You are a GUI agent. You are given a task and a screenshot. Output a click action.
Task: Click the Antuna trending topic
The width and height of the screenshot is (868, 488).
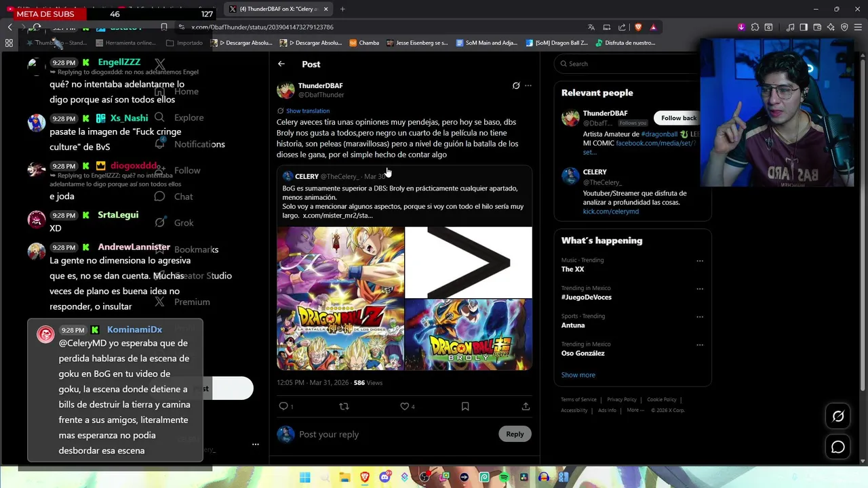573,325
